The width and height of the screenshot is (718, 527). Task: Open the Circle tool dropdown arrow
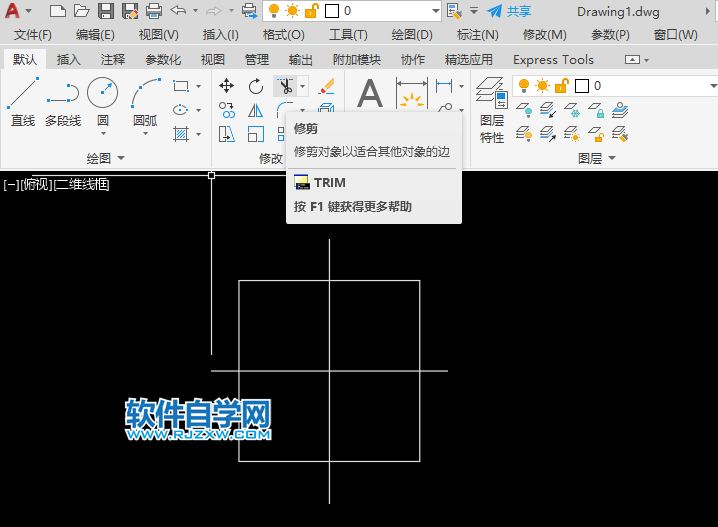(103, 134)
